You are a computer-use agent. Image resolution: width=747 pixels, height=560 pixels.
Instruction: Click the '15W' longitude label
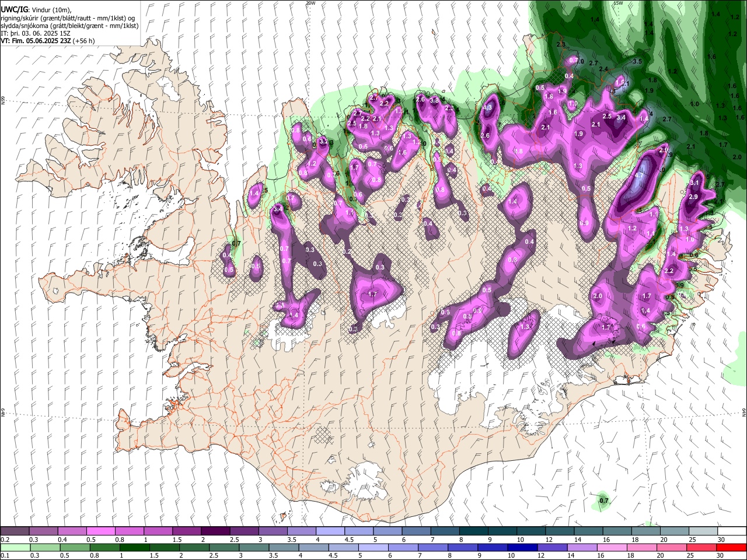point(618,2)
